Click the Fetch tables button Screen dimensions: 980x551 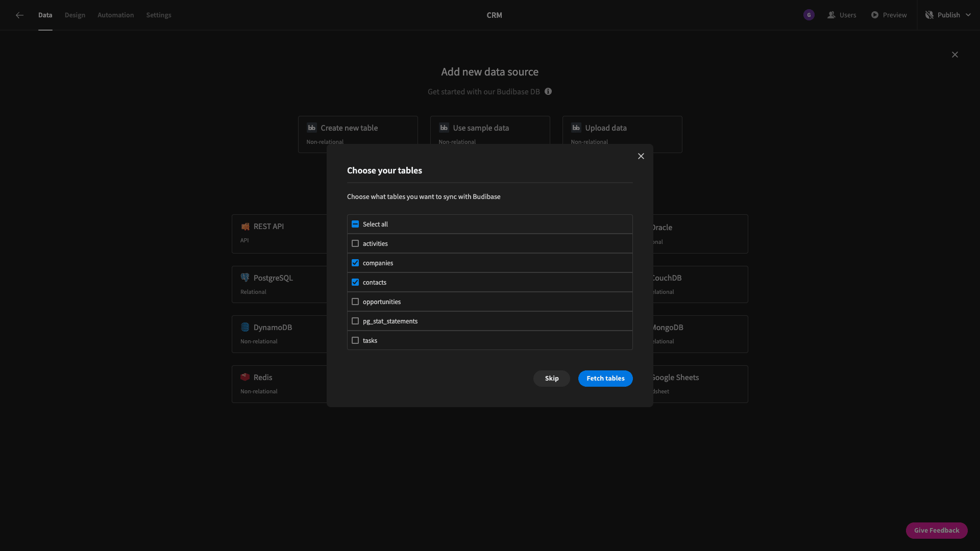(605, 378)
